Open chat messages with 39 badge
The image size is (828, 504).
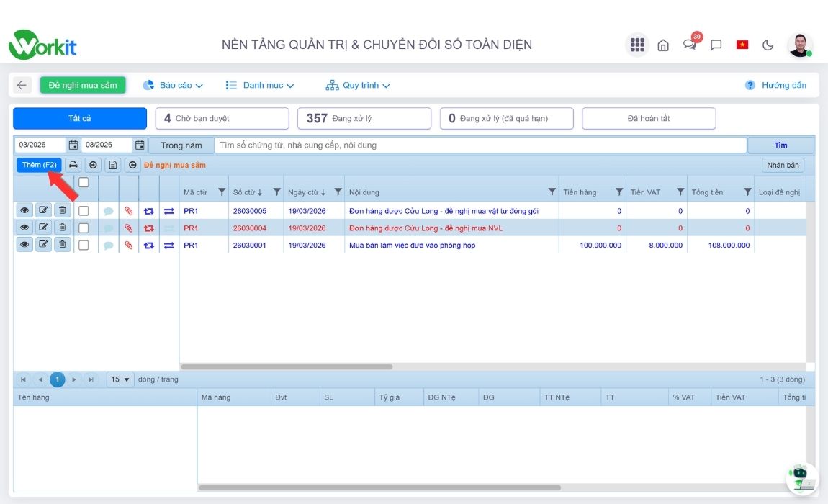click(x=690, y=45)
